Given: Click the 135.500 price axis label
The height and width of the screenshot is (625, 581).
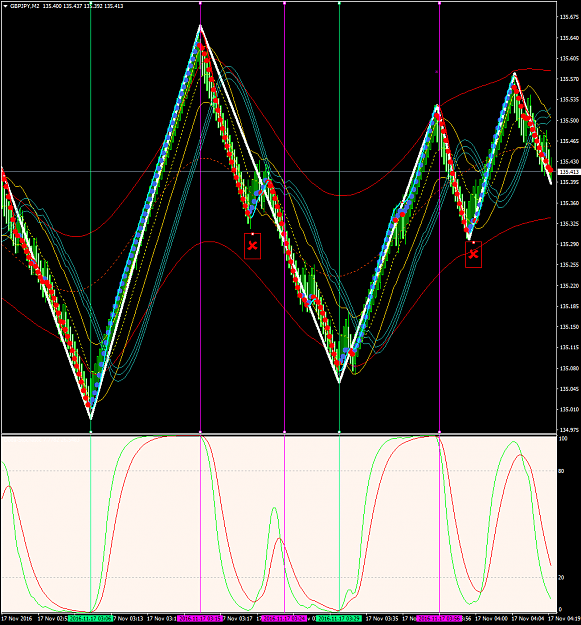Looking at the screenshot, I should tap(569, 120).
